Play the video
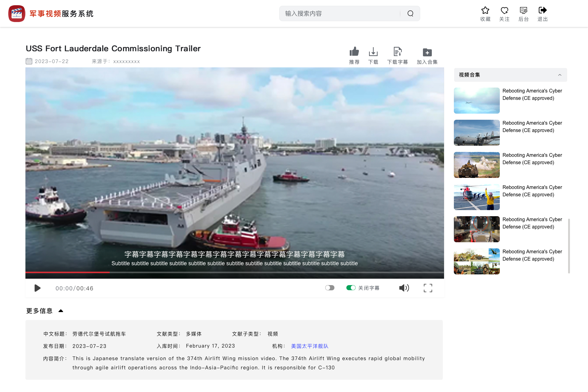 pyautogui.click(x=37, y=288)
